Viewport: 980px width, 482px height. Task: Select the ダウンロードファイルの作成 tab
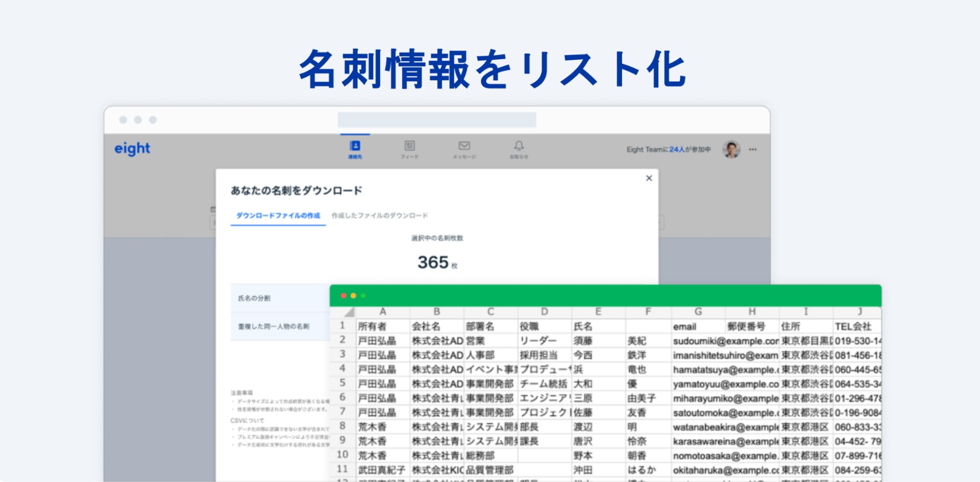coord(278,216)
